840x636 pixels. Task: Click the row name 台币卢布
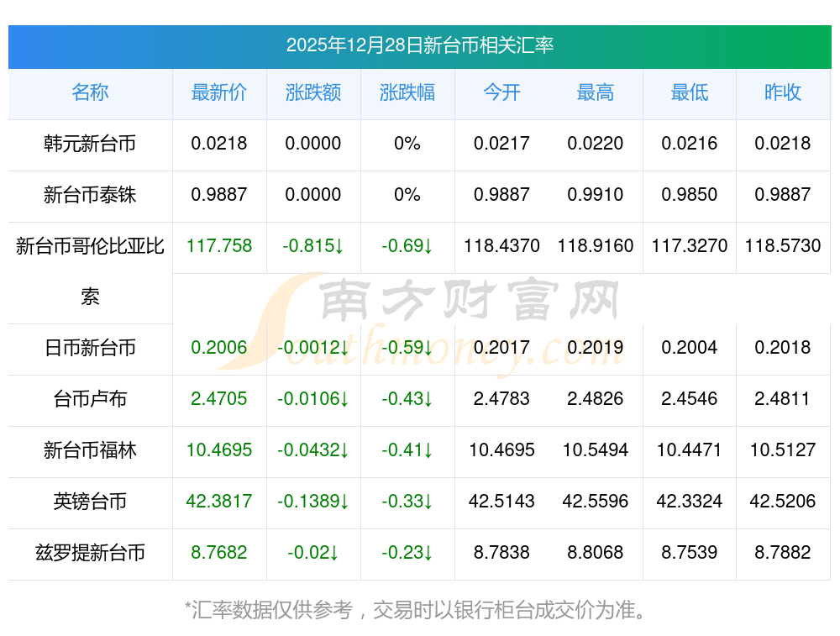(90, 398)
